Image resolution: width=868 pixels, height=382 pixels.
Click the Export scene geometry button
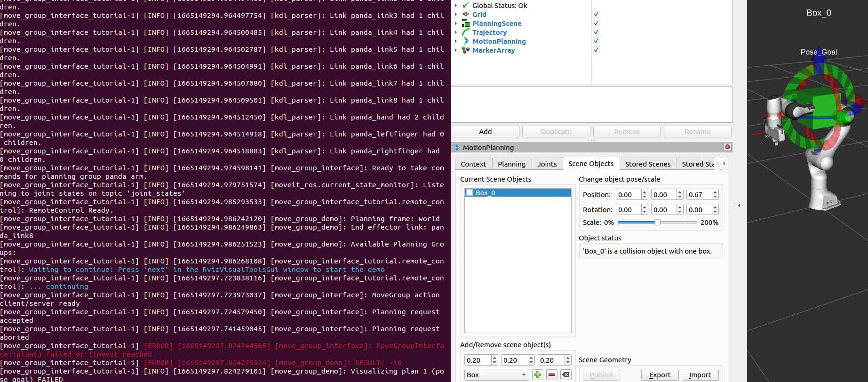coord(660,375)
